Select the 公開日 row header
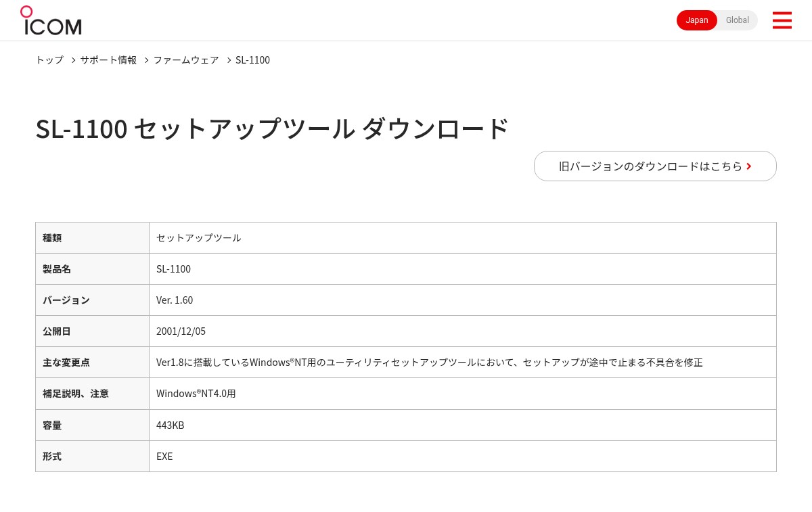 tap(92, 331)
